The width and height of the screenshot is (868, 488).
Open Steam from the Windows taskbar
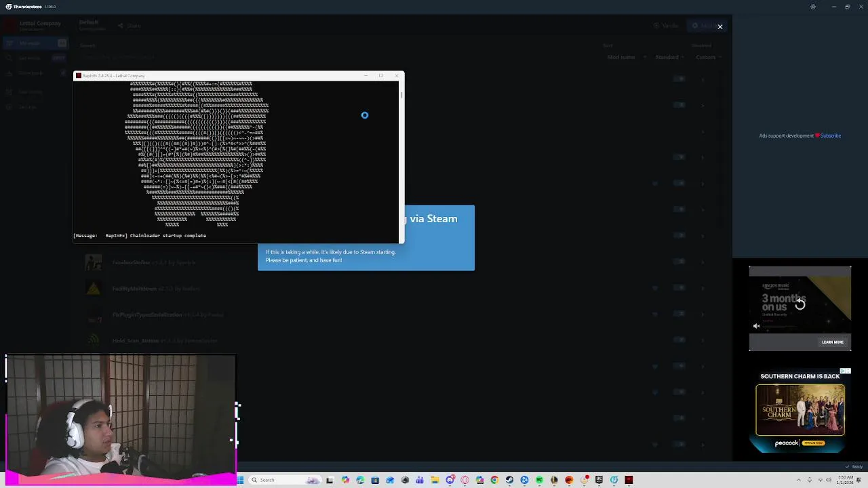point(509,480)
